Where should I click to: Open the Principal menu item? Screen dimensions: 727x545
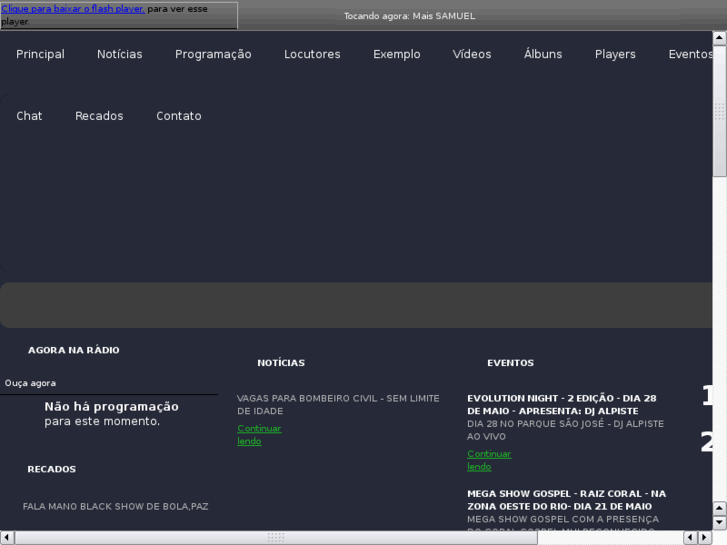40,54
